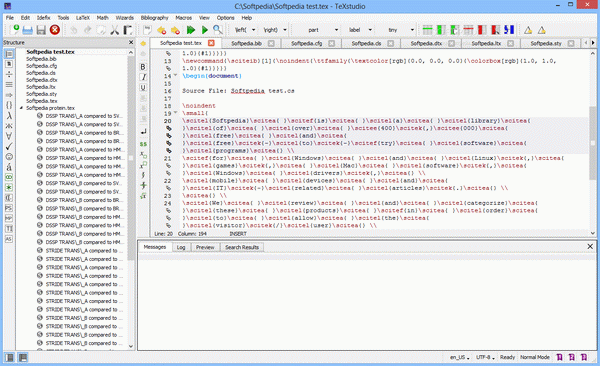Toggle the side panel button in status bar

tap(9, 358)
